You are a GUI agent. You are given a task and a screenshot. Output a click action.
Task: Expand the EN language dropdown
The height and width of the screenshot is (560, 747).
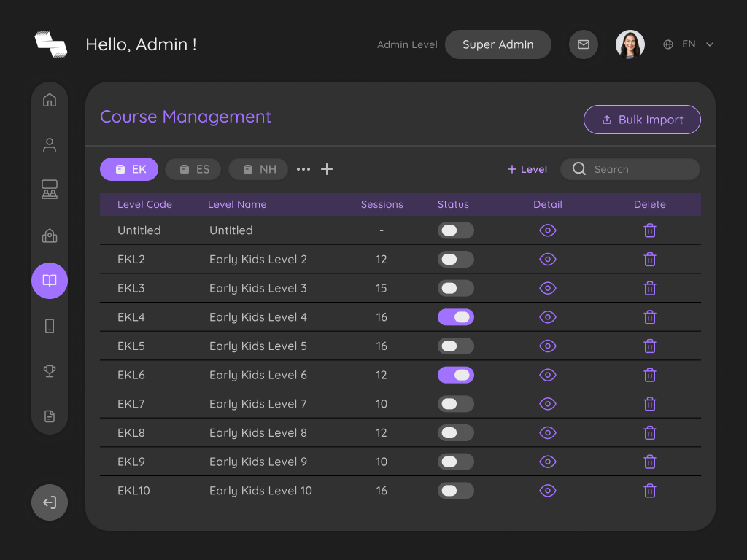[x=709, y=44]
